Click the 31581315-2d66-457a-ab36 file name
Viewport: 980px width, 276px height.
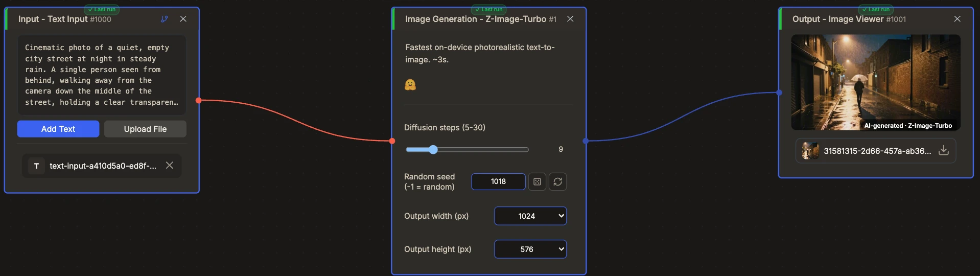(x=877, y=151)
